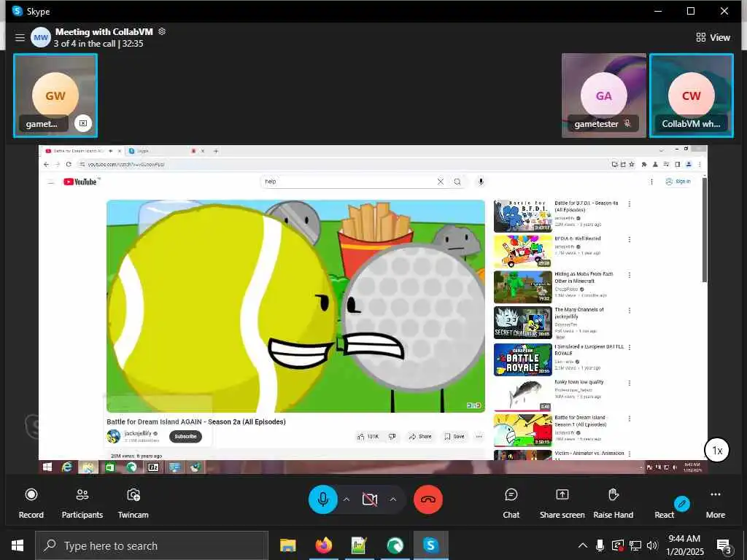Open the green Edge icon on taskbar
Viewport: 747px width, 560px height.
point(395,545)
